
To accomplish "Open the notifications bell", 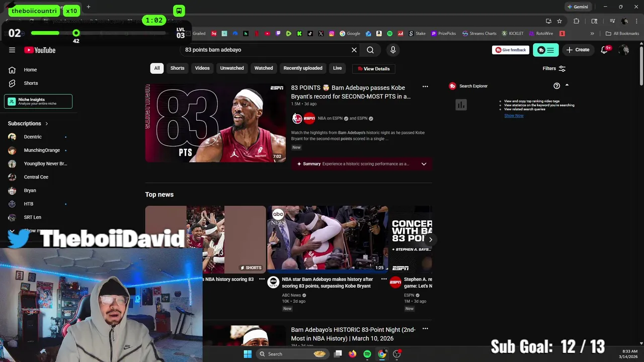I will coord(605,50).
